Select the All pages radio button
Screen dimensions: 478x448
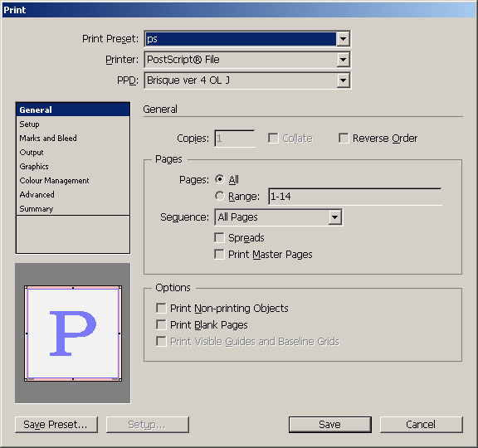pos(219,179)
